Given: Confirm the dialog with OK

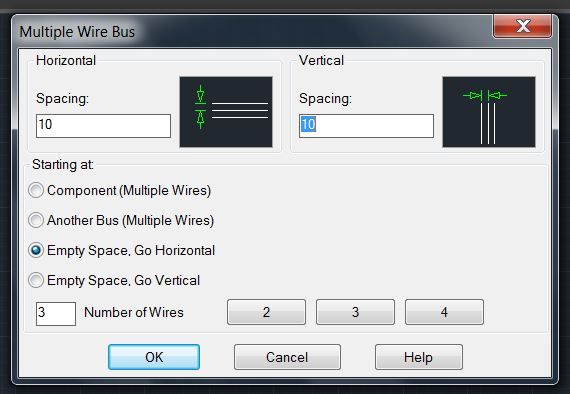Looking at the screenshot, I should 154,357.
